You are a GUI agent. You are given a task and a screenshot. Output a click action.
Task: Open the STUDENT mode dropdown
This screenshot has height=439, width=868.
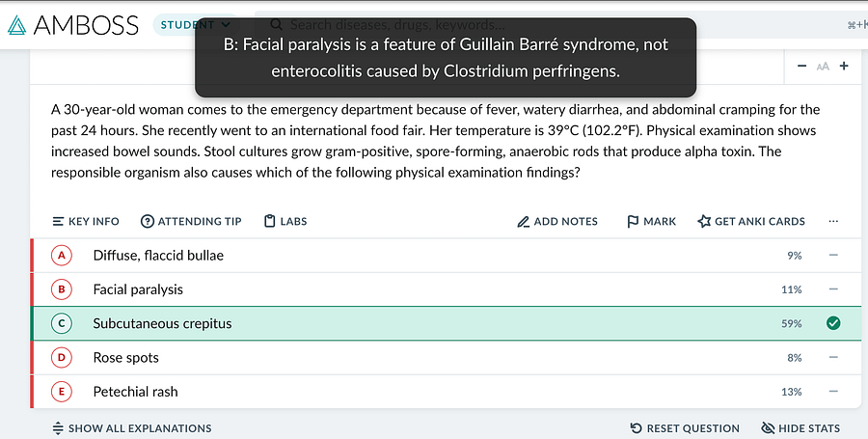point(195,24)
